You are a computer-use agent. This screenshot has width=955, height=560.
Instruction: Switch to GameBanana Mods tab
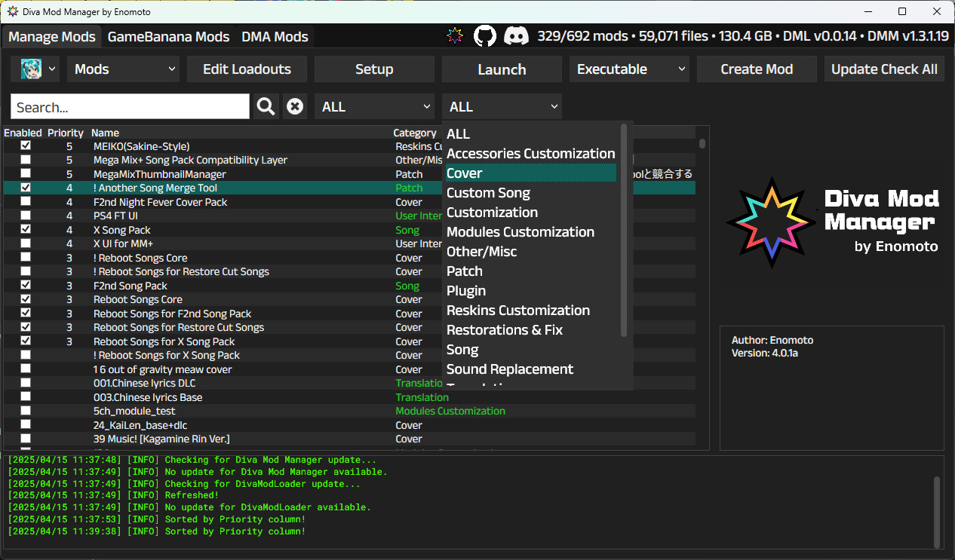[168, 37]
